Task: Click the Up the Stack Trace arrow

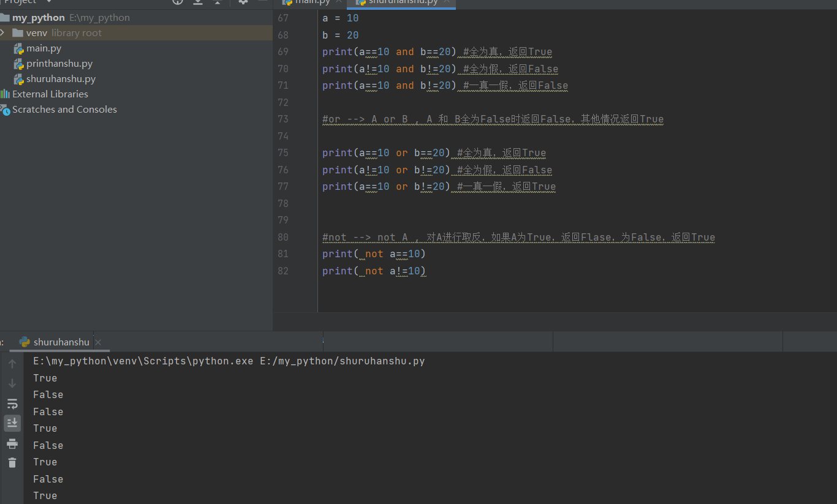Action: pyautogui.click(x=12, y=364)
